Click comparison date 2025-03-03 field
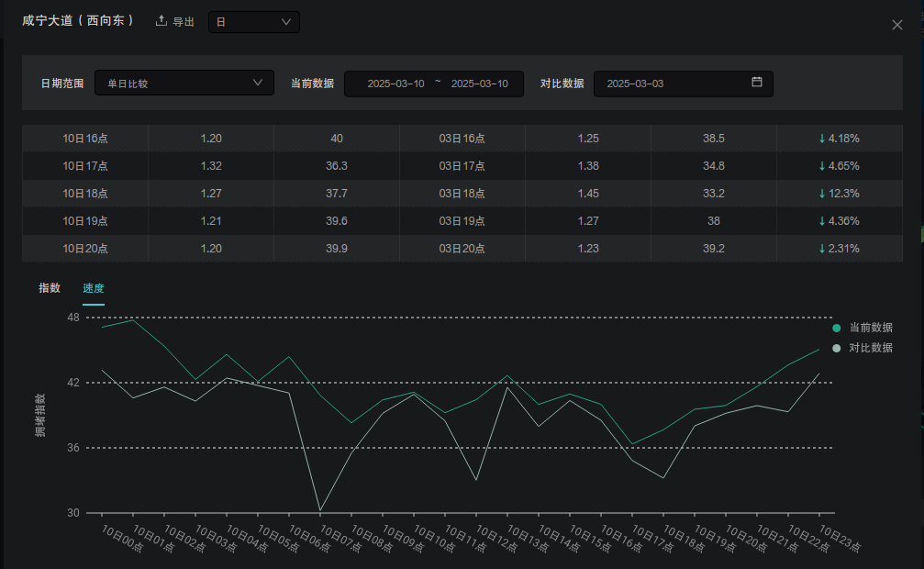 click(635, 84)
